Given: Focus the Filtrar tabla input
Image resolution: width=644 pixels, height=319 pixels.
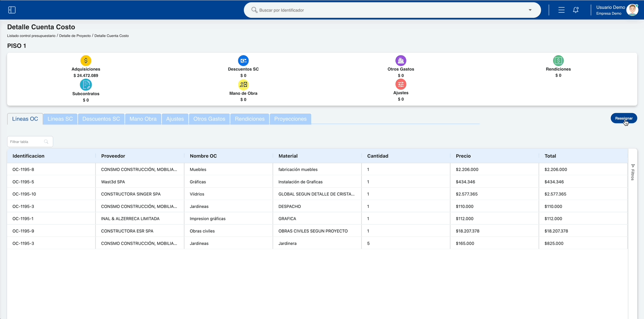Looking at the screenshot, I should pos(30,141).
